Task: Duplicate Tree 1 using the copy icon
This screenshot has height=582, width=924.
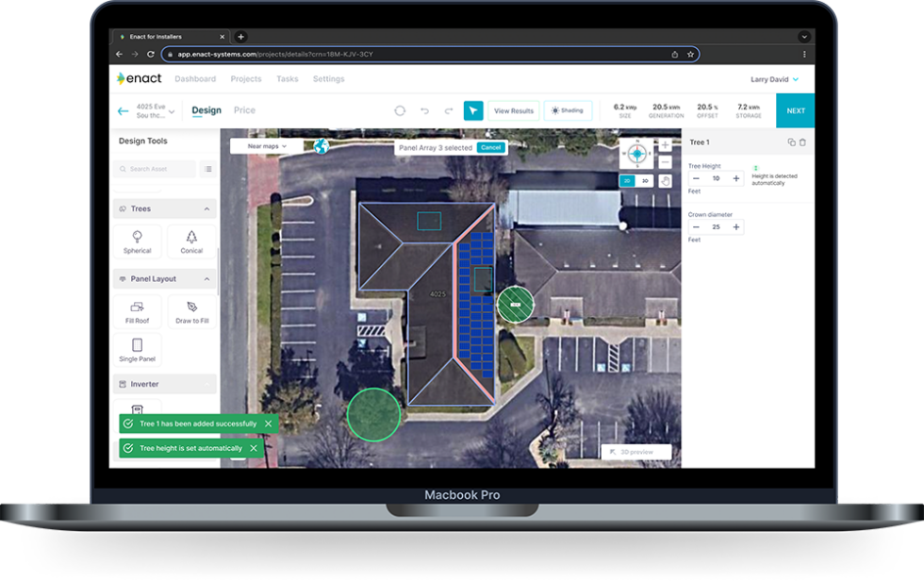Action: (x=791, y=142)
